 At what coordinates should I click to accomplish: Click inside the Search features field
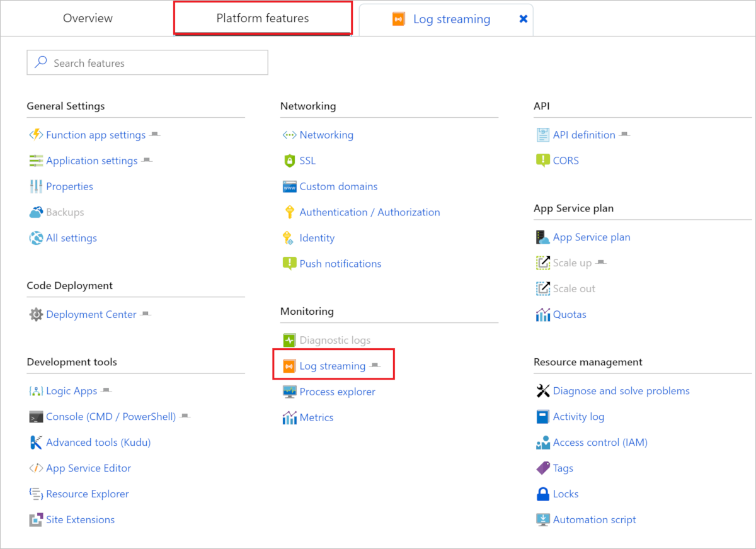[x=147, y=62]
